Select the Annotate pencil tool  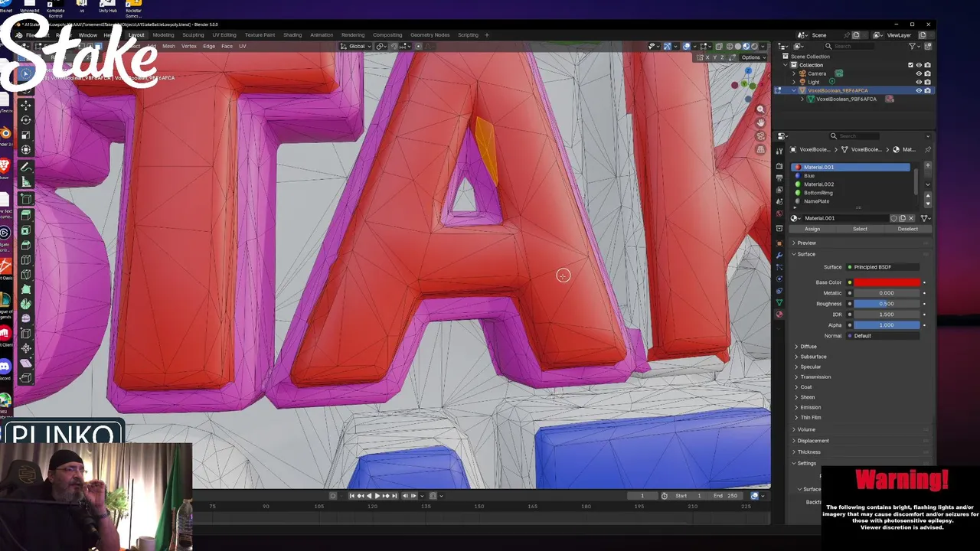click(26, 167)
